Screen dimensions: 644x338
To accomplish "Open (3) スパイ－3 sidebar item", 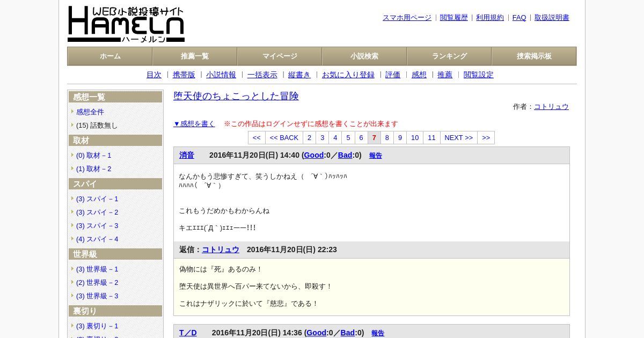I will (97, 226).
